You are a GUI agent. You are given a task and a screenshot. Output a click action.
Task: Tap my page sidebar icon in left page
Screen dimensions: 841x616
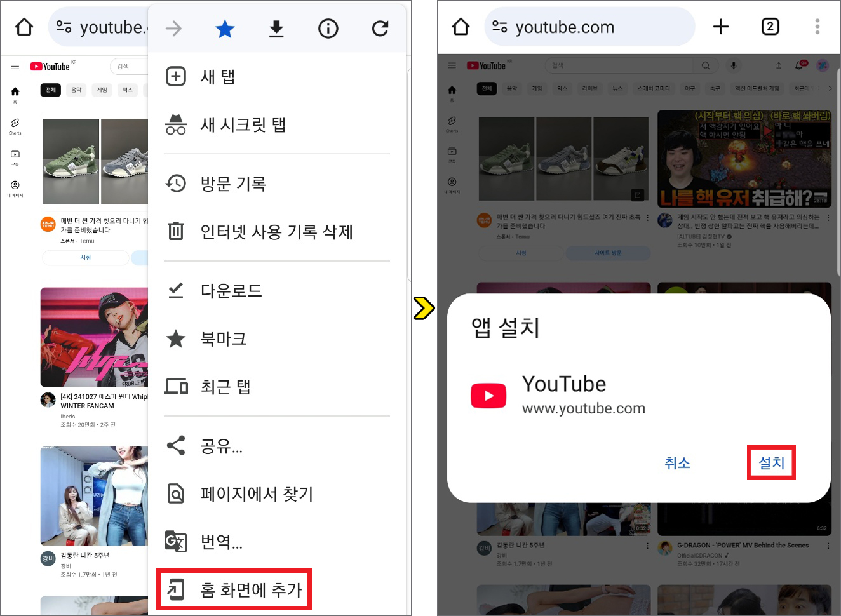15,189
